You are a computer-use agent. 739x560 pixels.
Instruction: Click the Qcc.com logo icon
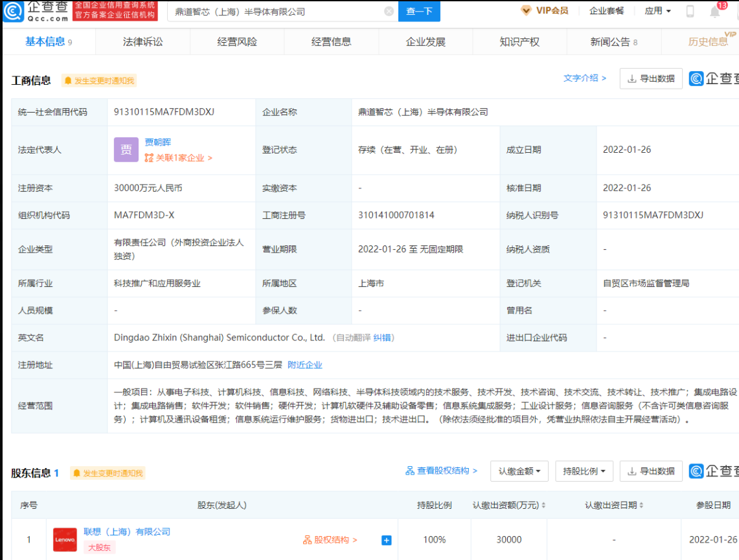pyautogui.click(x=13, y=11)
